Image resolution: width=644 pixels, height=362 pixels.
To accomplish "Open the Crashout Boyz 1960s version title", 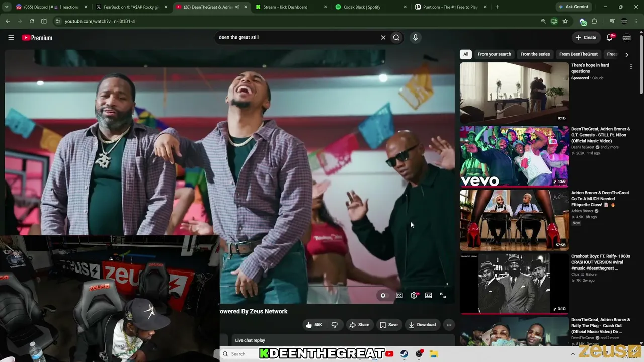I will (x=601, y=262).
